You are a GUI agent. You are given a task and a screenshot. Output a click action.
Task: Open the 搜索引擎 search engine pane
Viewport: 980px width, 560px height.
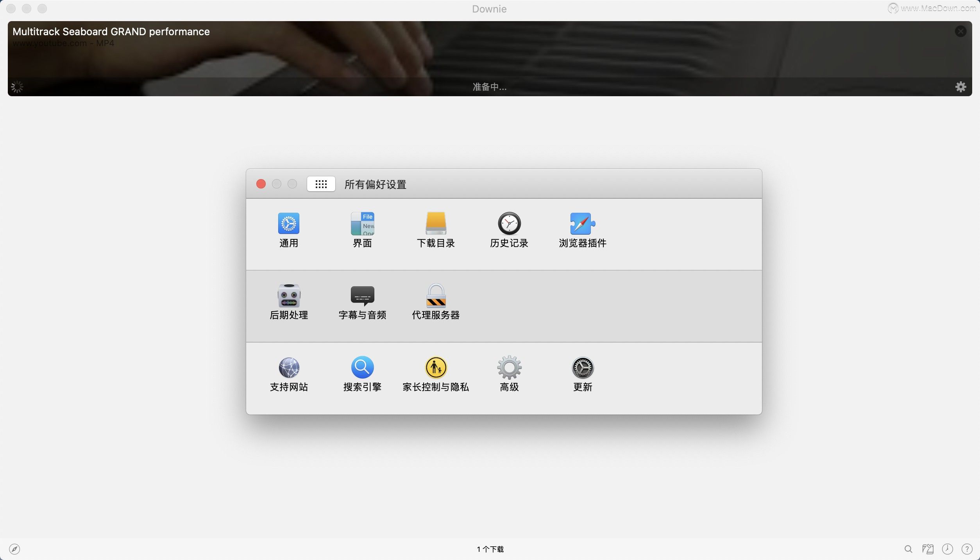363,374
